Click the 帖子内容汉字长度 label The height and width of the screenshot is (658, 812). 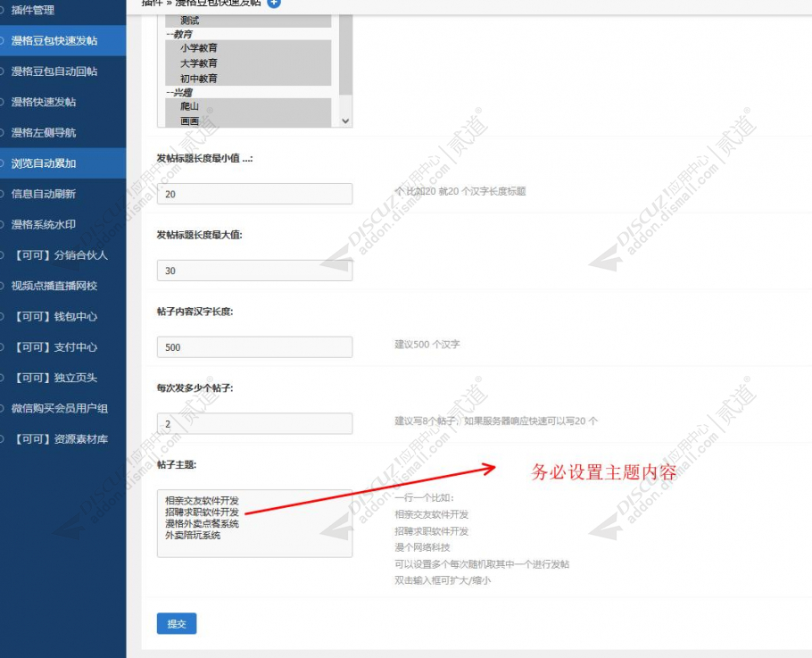(x=195, y=312)
